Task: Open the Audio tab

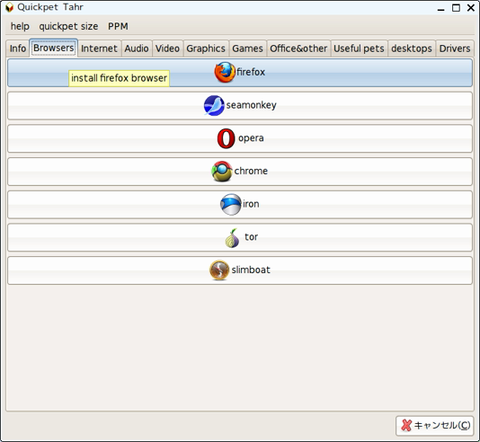Action: click(x=137, y=49)
